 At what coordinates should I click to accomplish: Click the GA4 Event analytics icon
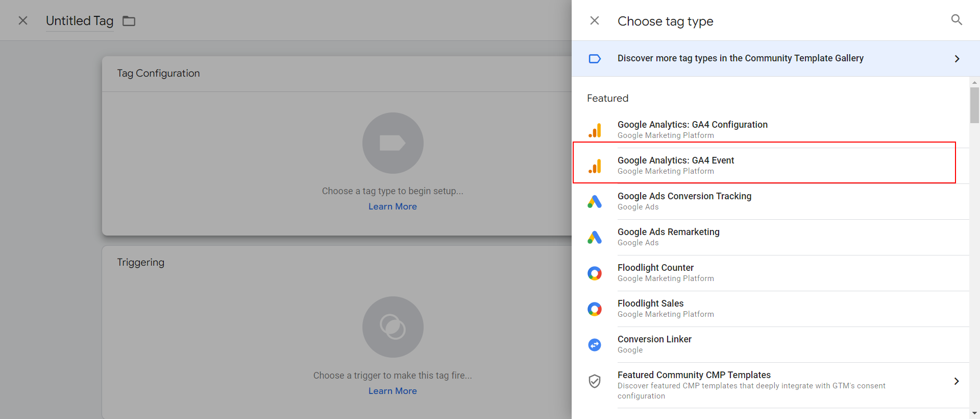(595, 166)
